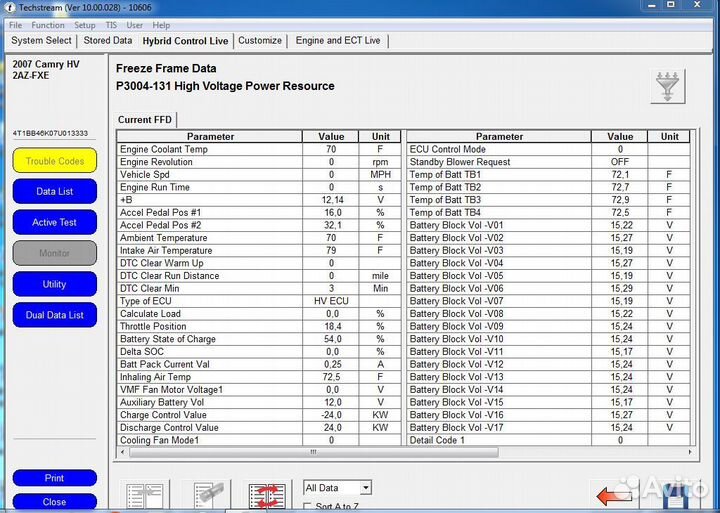Image resolution: width=720 pixels, height=513 pixels.
Task: Click the Print button
Action: [54, 478]
